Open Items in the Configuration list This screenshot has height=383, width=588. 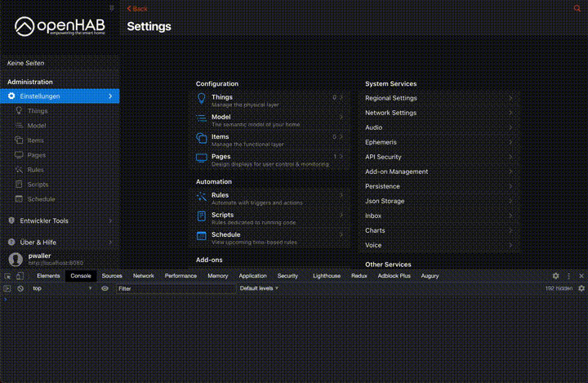tap(269, 140)
